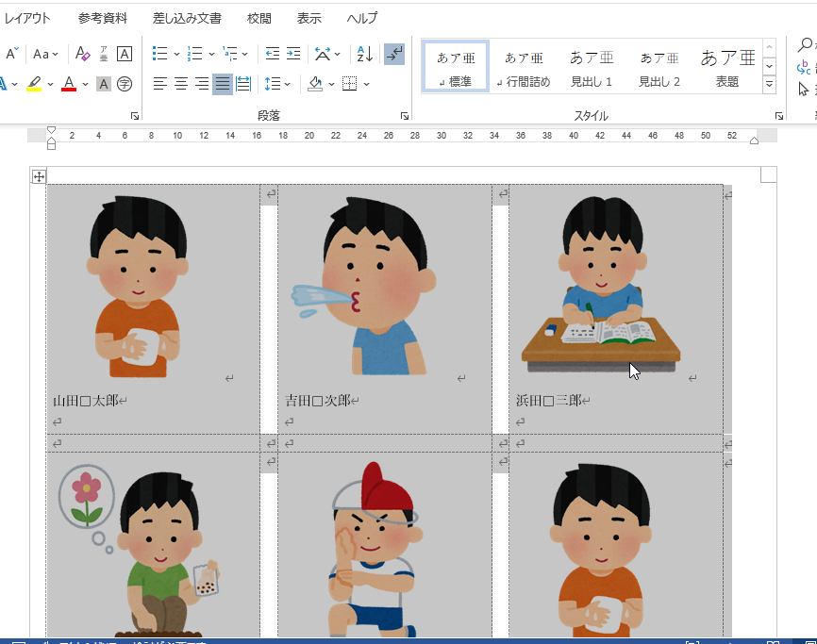The height and width of the screenshot is (644, 817).
Task: Toggle justified alignment off
Action: point(222,85)
